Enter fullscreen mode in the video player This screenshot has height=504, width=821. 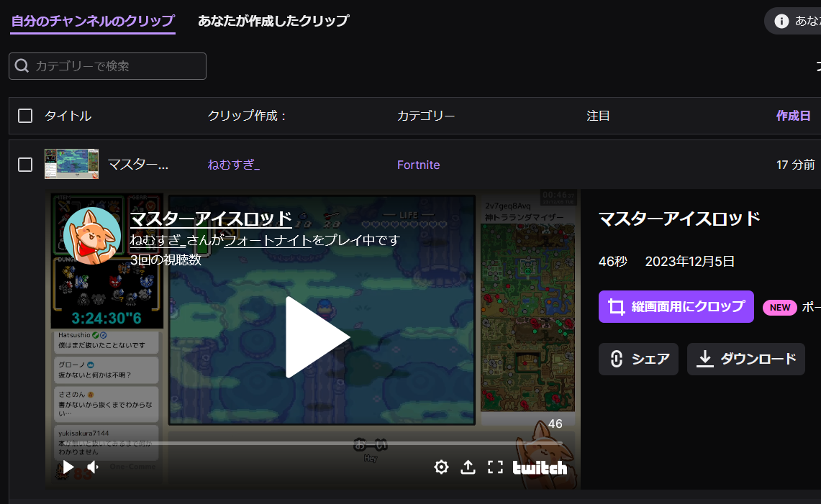click(x=495, y=467)
